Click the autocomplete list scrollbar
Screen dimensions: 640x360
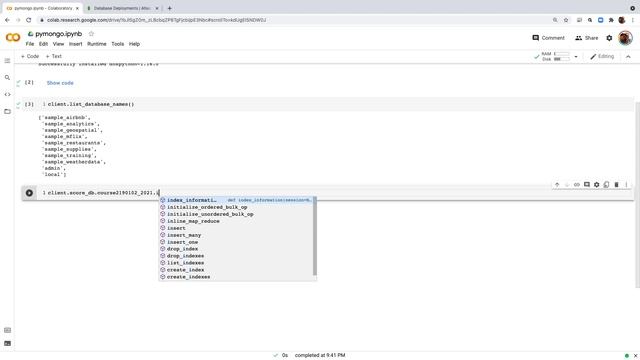pyautogui.click(x=315, y=236)
